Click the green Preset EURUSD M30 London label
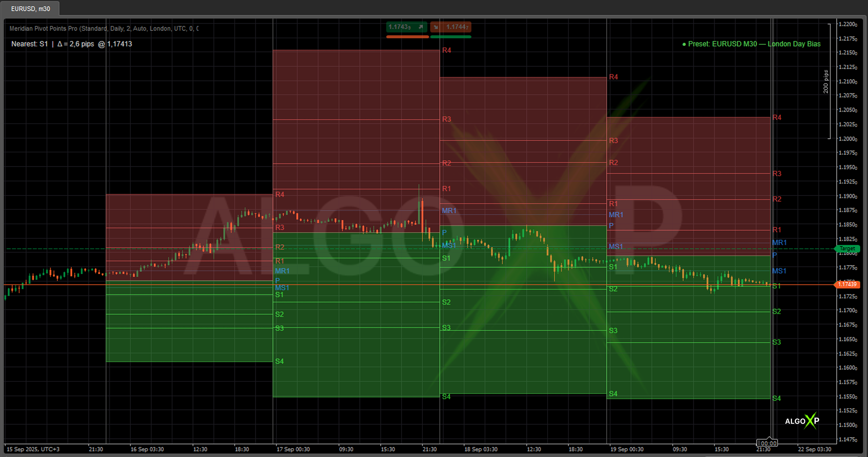Image resolution: width=868 pixels, height=457 pixels. coord(752,44)
